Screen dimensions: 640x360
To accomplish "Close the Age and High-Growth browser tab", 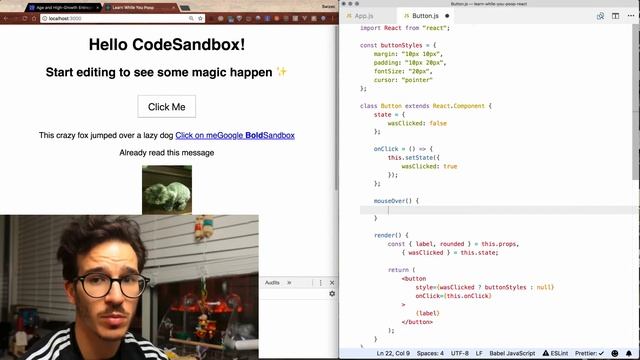I will click(98, 8).
